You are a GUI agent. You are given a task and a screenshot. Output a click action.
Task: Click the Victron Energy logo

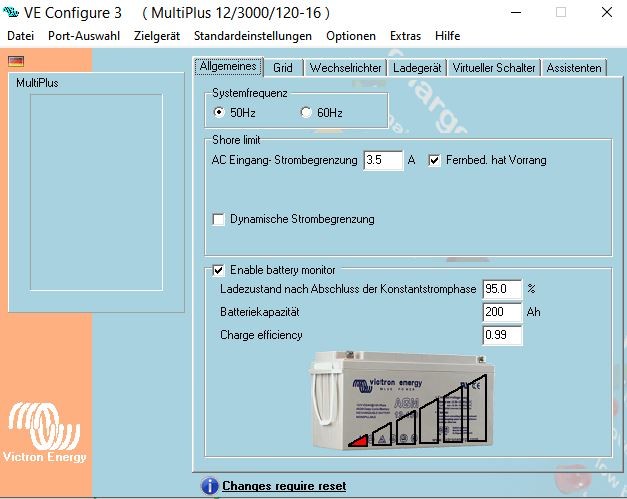(45, 433)
